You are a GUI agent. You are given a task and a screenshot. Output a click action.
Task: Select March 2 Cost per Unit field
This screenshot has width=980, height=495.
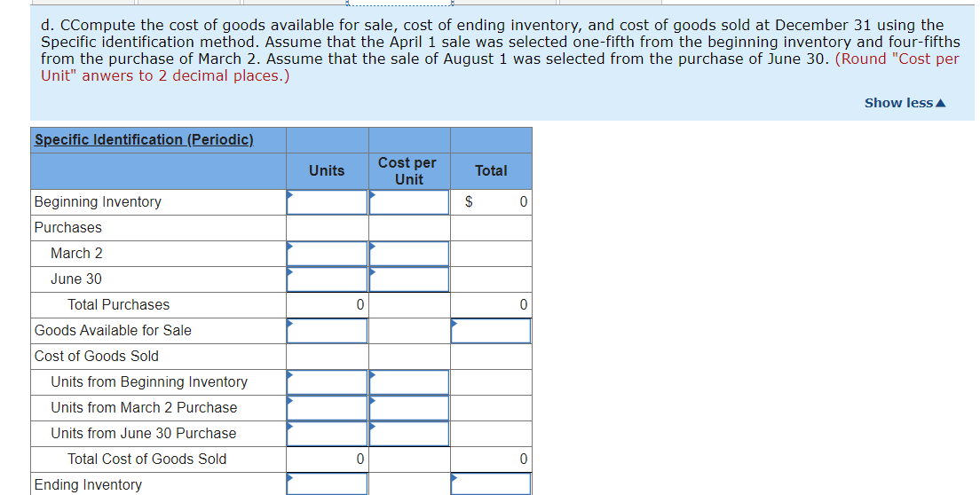409,254
